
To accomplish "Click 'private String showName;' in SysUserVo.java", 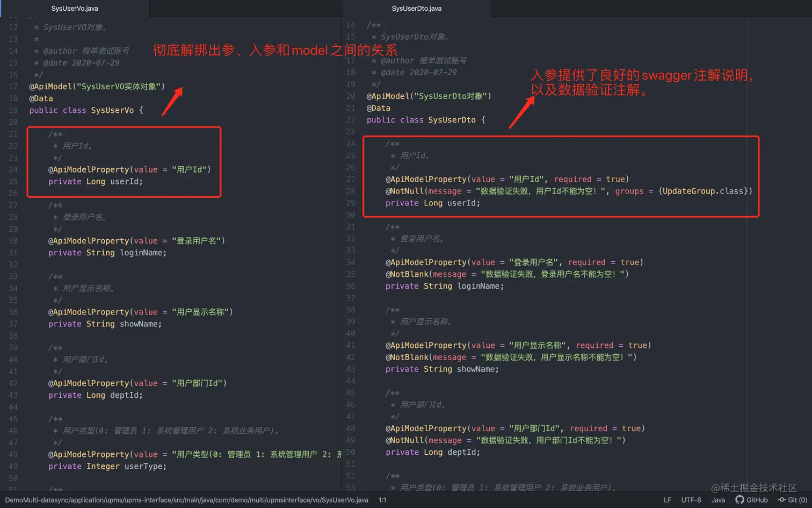I will pyautogui.click(x=105, y=324).
